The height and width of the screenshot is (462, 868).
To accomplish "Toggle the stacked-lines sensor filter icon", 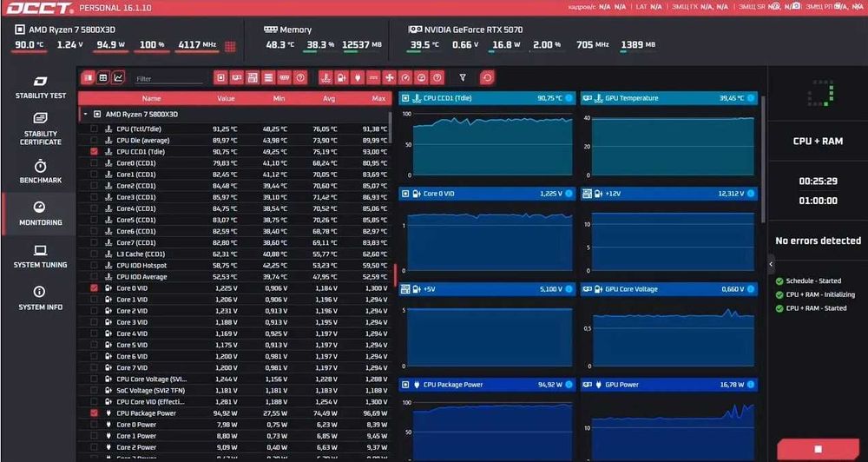I will point(268,77).
